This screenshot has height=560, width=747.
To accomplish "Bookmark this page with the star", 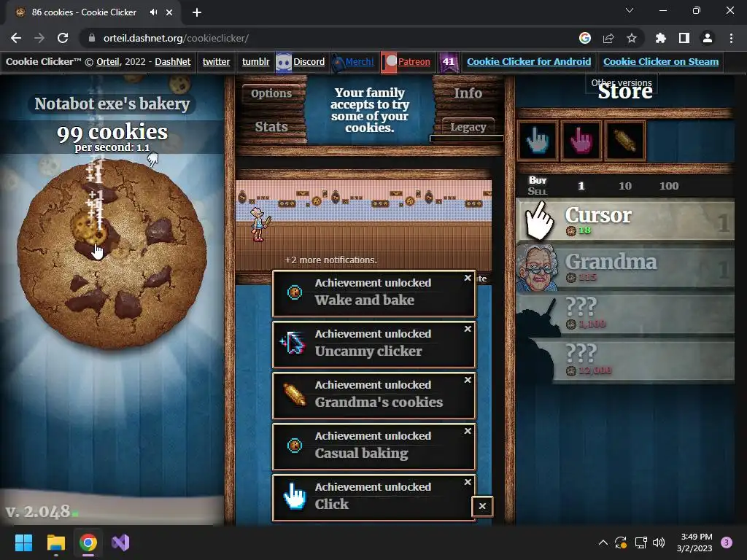I will click(631, 38).
